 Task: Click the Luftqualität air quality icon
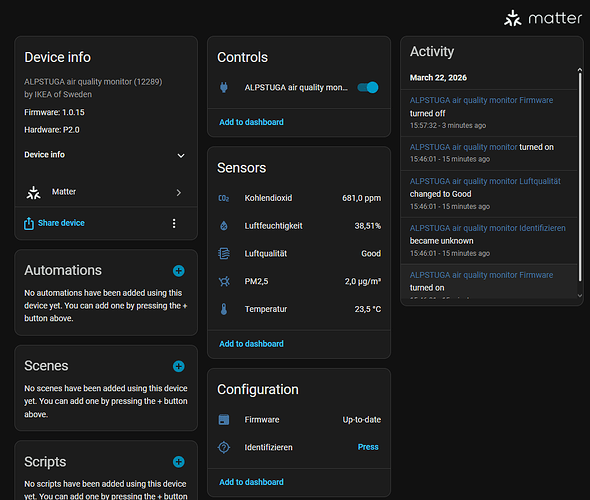(x=224, y=254)
